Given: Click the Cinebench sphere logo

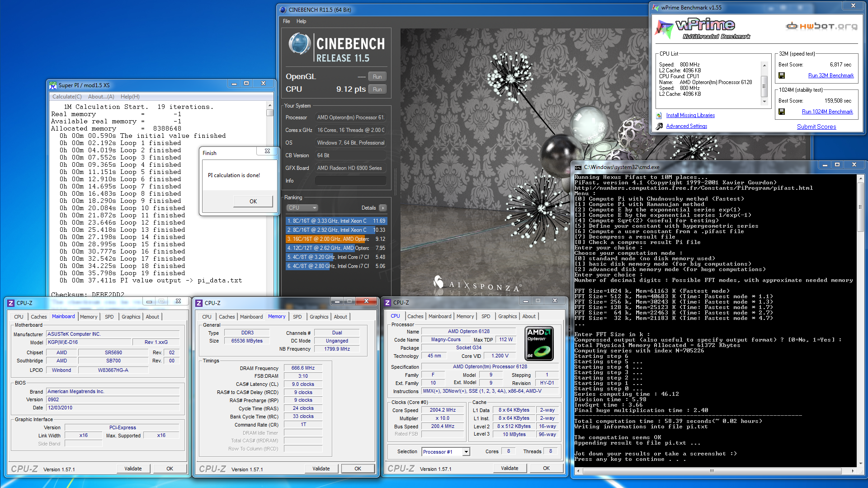Looking at the screenshot, I should click(x=299, y=44).
